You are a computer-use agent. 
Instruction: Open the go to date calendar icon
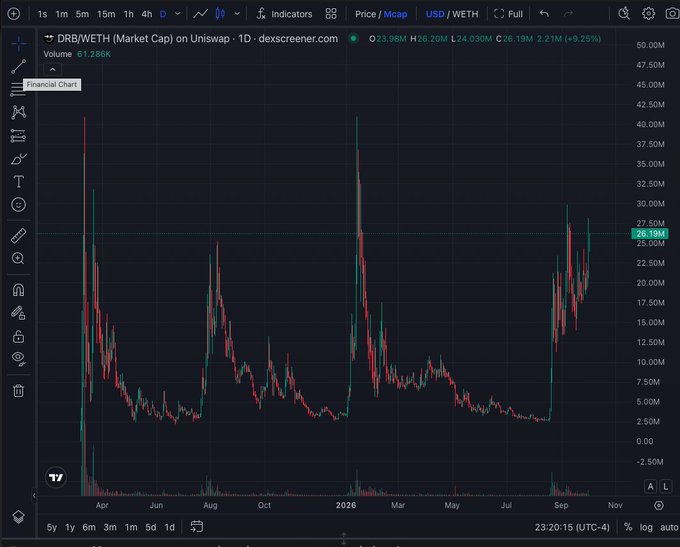196,527
